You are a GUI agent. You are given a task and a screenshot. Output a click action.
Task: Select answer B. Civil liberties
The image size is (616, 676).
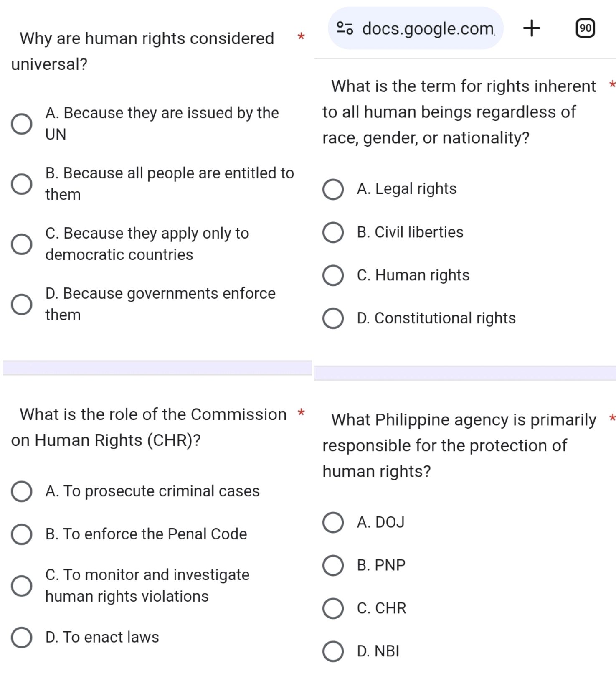click(x=333, y=233)
